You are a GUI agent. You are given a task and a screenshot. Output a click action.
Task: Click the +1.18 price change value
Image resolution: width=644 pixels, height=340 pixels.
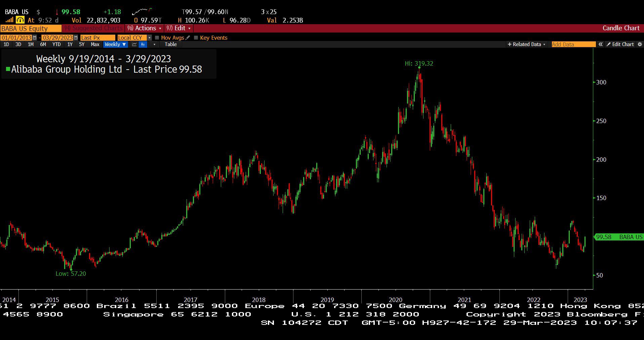(112, 12)
